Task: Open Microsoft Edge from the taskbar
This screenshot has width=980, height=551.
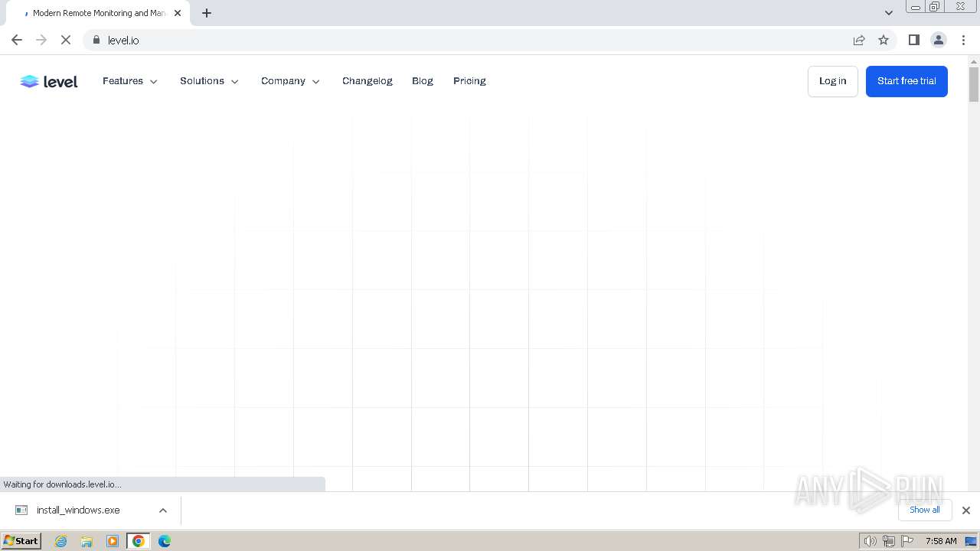Action: coord(165,541)
